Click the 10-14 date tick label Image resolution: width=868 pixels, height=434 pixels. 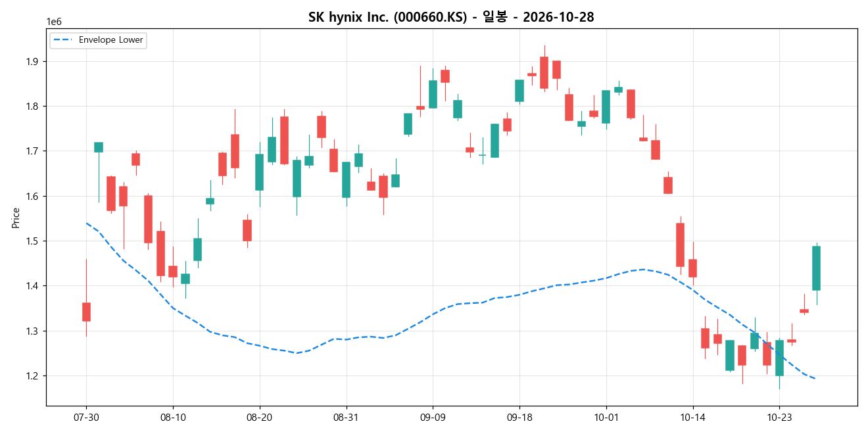(693, 416)
